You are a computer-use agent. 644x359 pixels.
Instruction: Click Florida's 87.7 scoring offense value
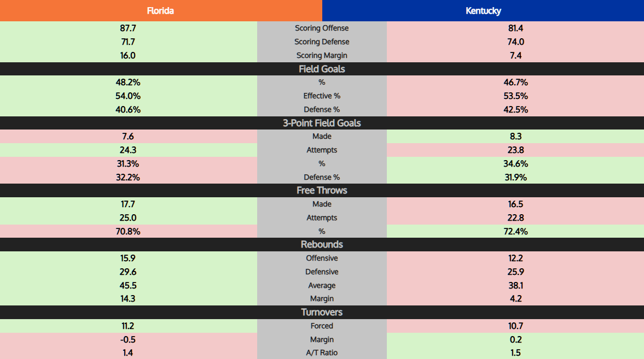128,28
